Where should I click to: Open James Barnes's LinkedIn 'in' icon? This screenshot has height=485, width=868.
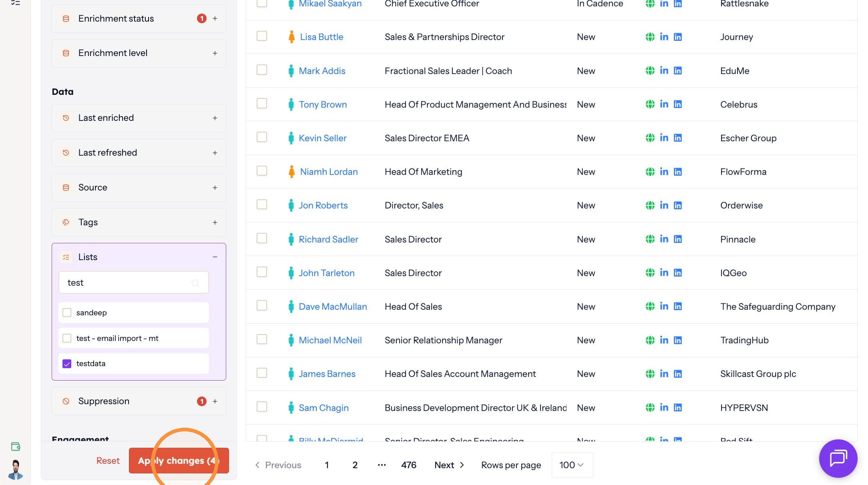tap(664, 374)
